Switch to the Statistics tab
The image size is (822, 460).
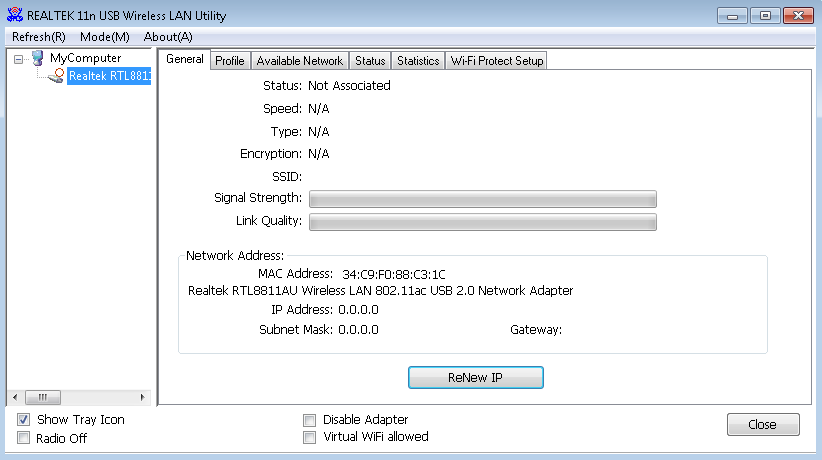(x=418, y=61)
